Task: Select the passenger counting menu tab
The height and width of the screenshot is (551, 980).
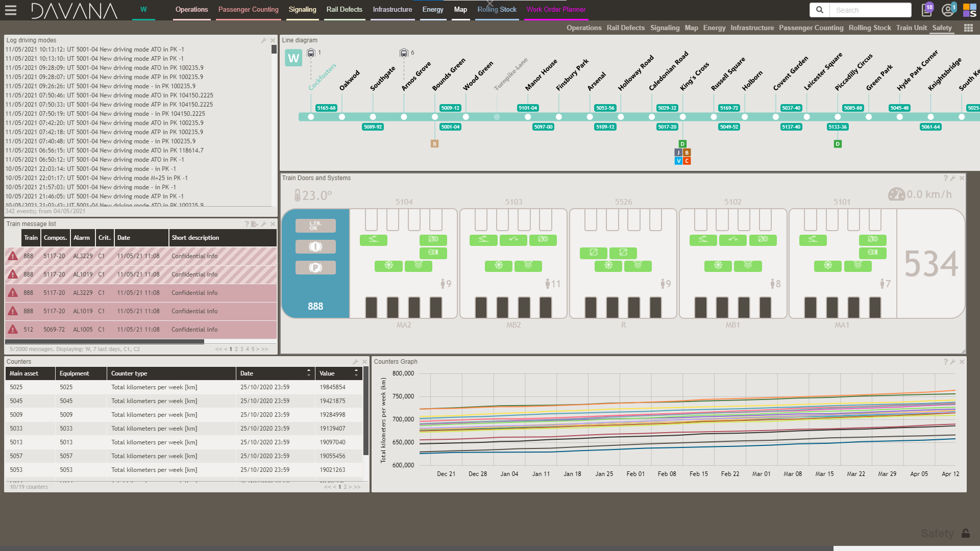Action: 249,9
